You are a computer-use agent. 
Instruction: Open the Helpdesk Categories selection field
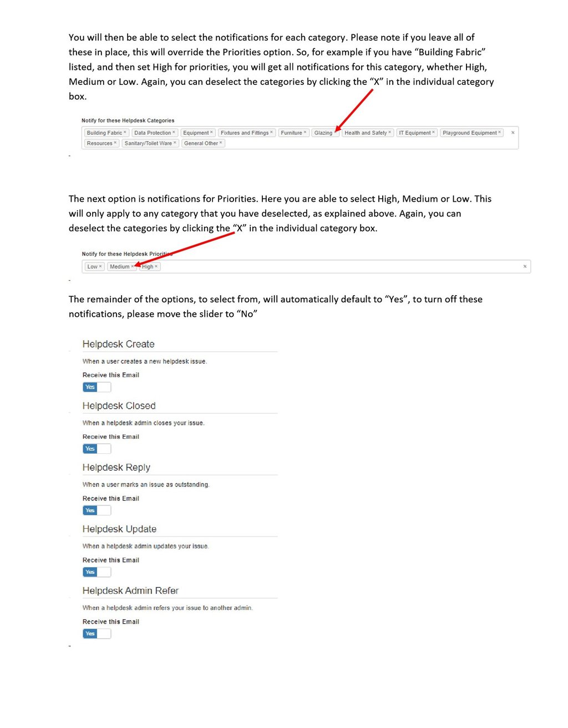(x=300, y=138)
